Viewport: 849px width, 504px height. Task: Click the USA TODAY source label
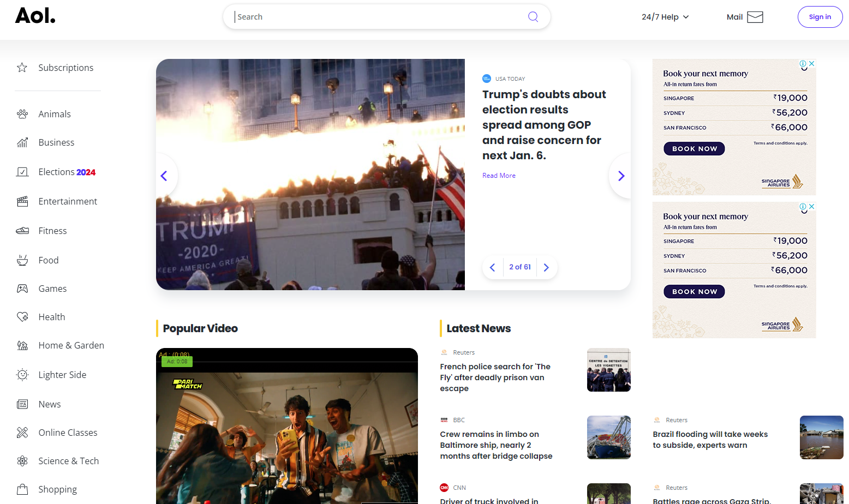(x=510, y=79)
